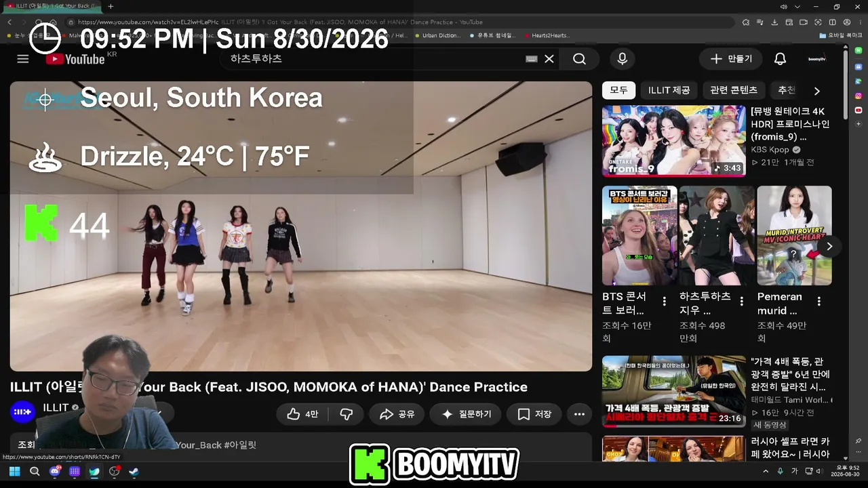Open the 만들기 create menu
868x488 pixels.
point(731,59)
